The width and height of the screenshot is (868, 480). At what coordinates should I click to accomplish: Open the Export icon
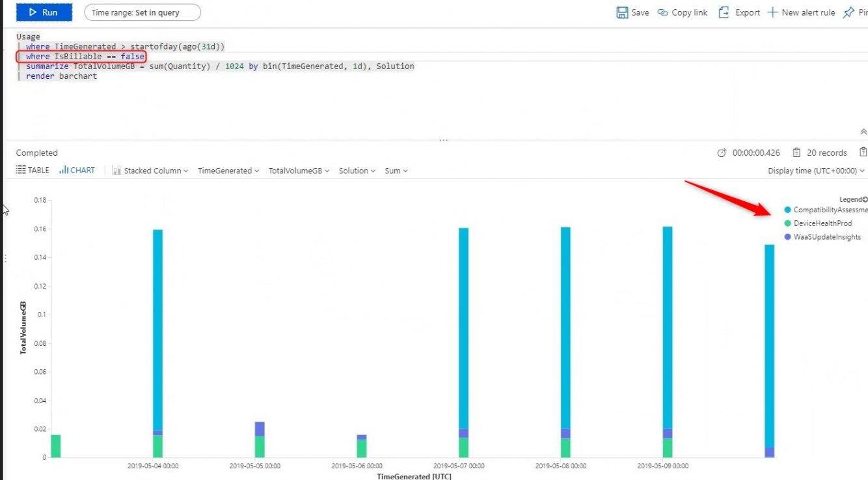coord(723,12)
